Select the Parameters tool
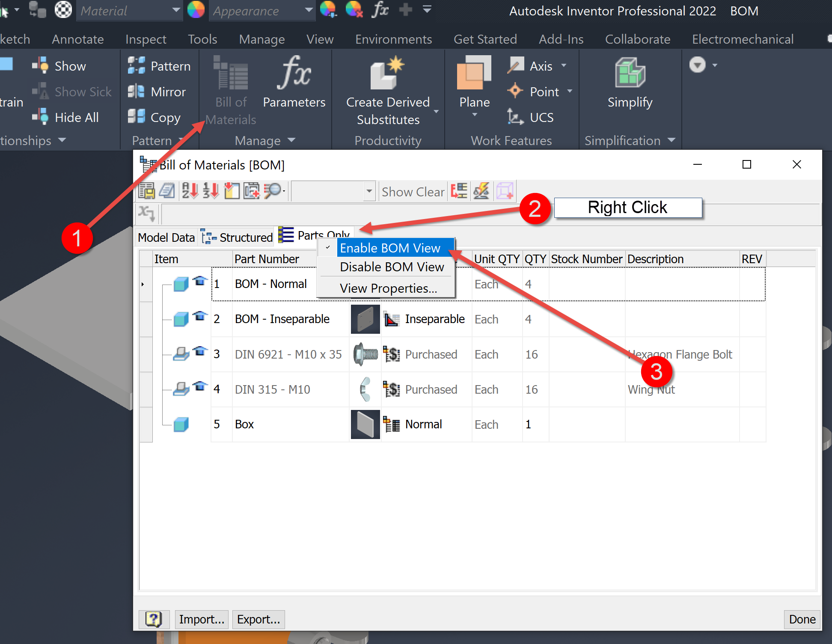 (x=294, y=83)
